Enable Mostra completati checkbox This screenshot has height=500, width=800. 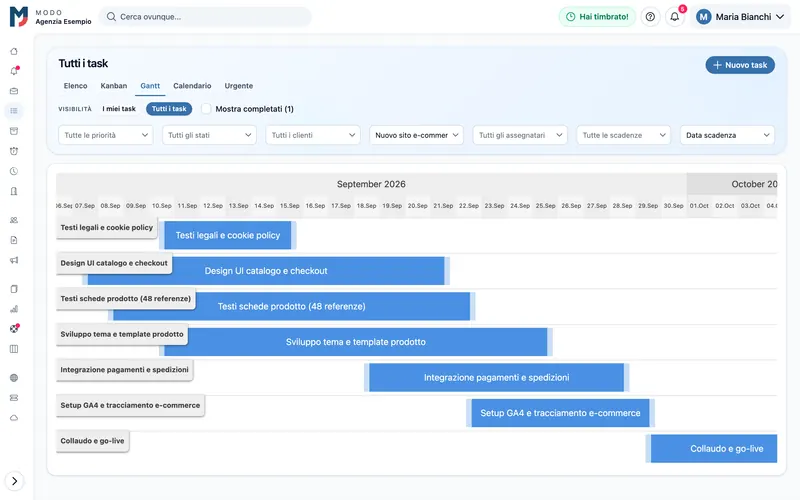206,109
